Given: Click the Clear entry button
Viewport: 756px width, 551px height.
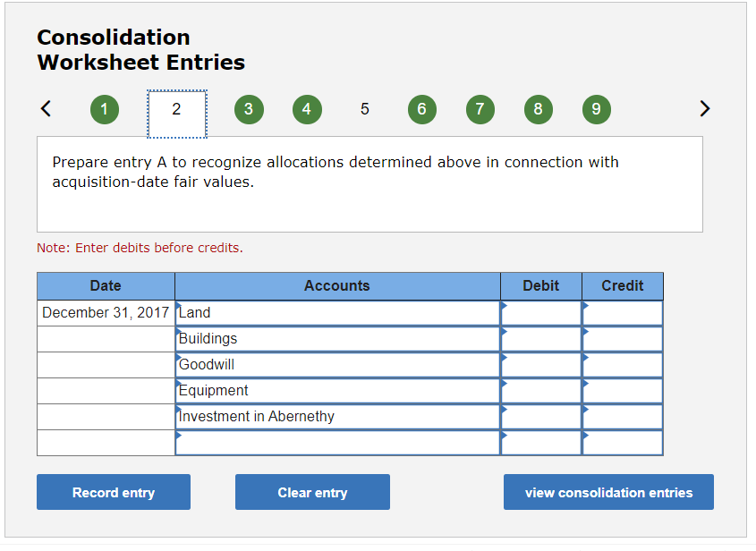Looking at the screenshot, I should pyautogui.click(x=312, y=492).
